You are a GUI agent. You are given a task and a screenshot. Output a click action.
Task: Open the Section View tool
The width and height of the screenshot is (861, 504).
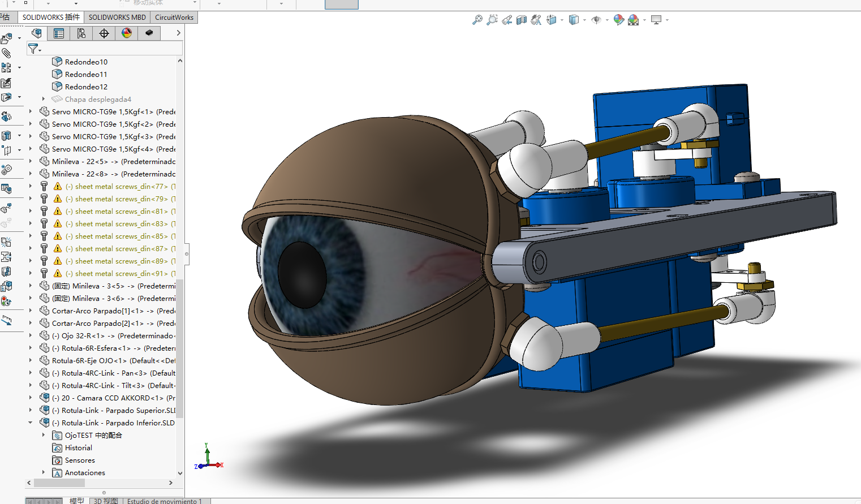(x=522, y=20)
